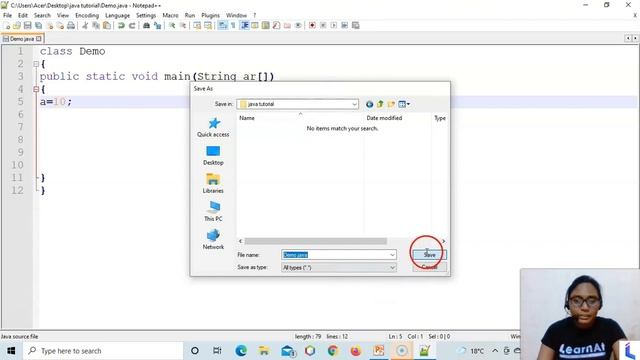Open the Encoding menu
This screenshot has height=360, width=640.
click(87, 15)
